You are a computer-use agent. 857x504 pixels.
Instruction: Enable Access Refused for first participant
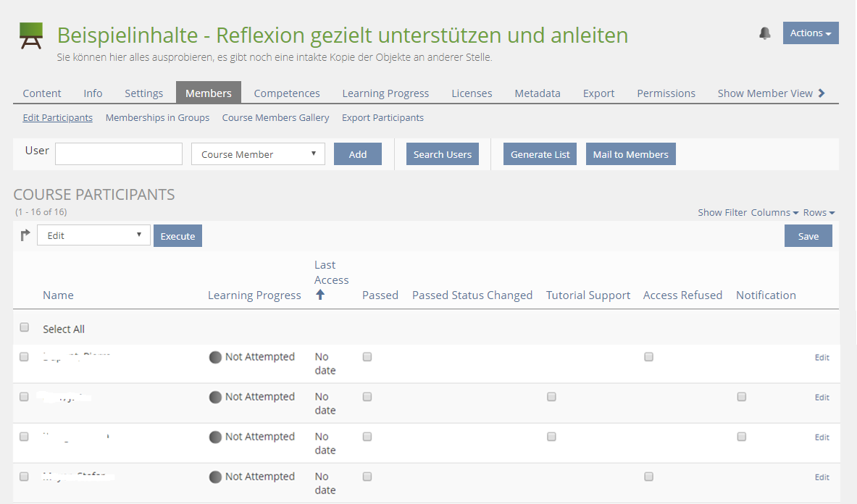[649, 357]
